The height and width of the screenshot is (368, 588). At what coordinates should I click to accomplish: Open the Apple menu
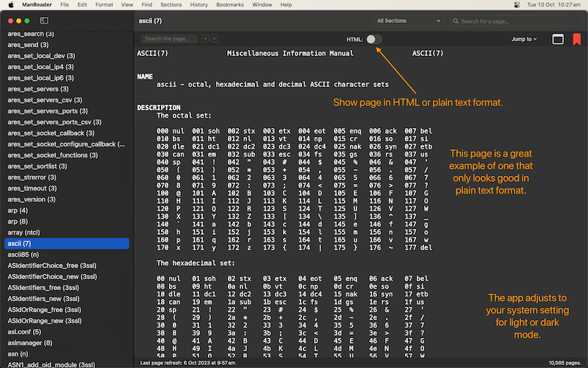[x=11, y=4]
